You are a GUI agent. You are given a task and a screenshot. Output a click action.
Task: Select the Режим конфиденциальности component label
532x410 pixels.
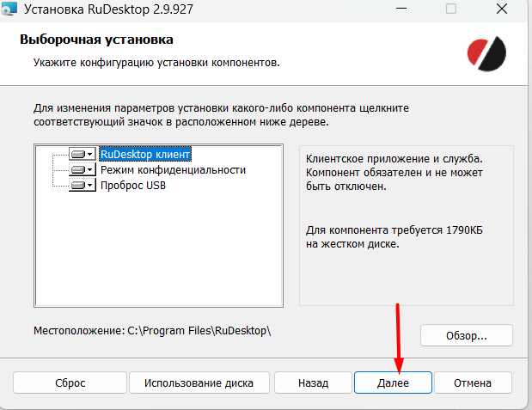pos(173,170)
